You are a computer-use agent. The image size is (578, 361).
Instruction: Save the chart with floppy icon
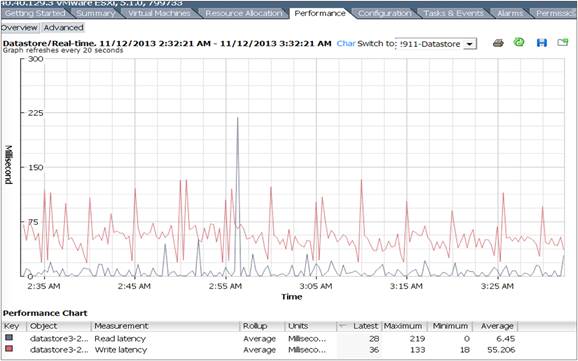[x=542, y=43]
